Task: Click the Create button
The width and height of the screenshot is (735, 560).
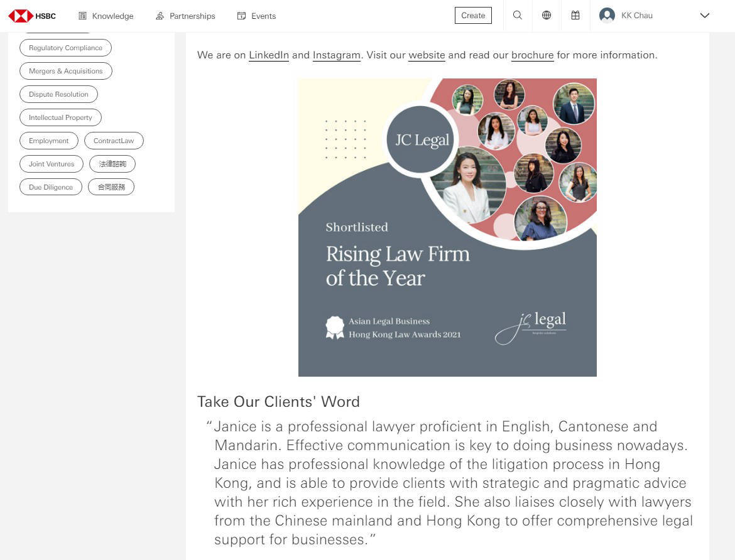Action: pyautogui.click(x=473, y=16)
